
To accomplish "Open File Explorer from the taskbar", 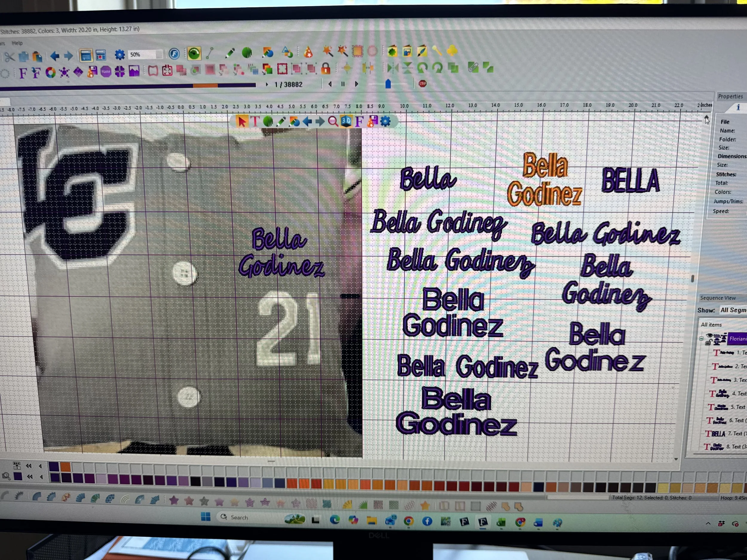I will [371, 521].
